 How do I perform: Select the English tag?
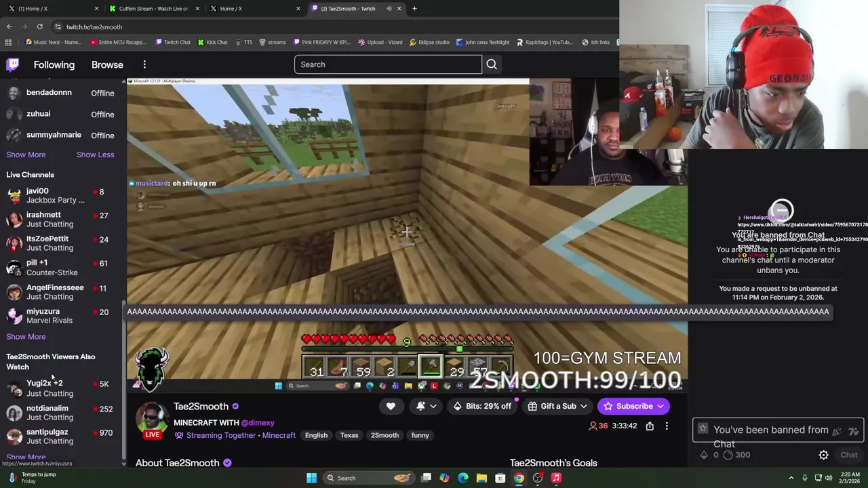point(316,435)
